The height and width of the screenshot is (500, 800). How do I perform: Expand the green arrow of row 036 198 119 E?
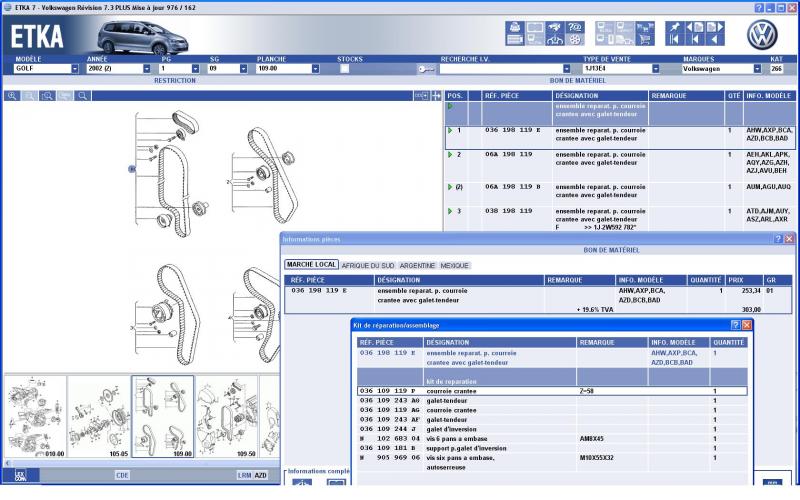point(450,131)
